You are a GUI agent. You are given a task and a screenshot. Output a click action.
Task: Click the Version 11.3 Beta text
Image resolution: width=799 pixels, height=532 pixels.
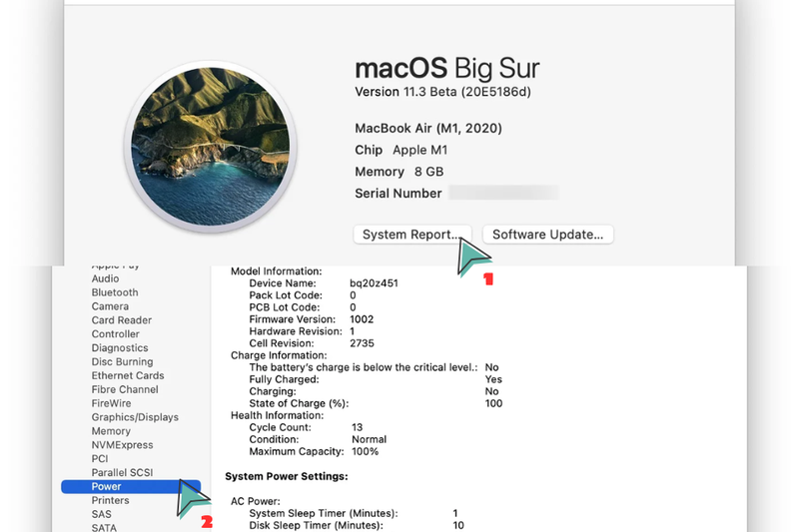click(x=442, y=92)
